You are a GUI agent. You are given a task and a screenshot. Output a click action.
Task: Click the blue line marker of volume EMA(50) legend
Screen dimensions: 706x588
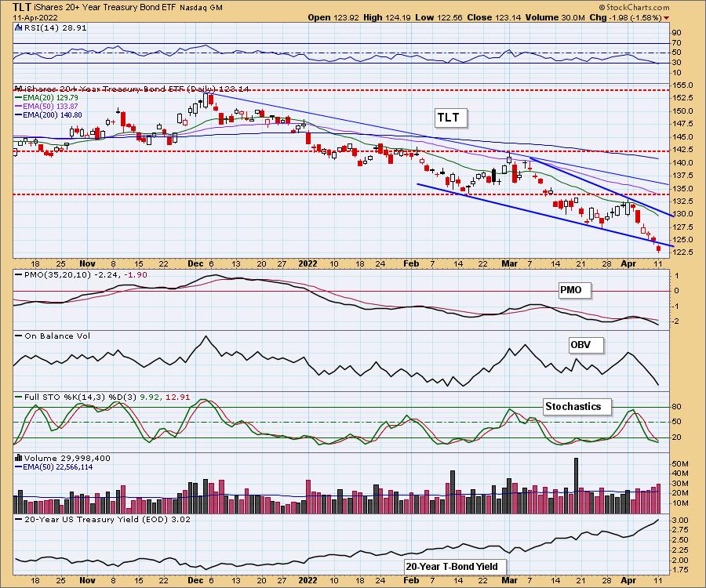(18, 467)
